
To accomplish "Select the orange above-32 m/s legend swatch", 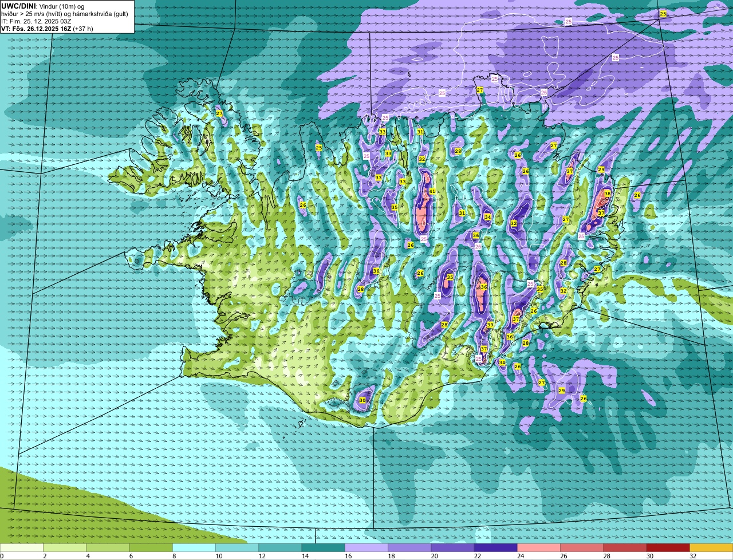I will tap(711, 548).
